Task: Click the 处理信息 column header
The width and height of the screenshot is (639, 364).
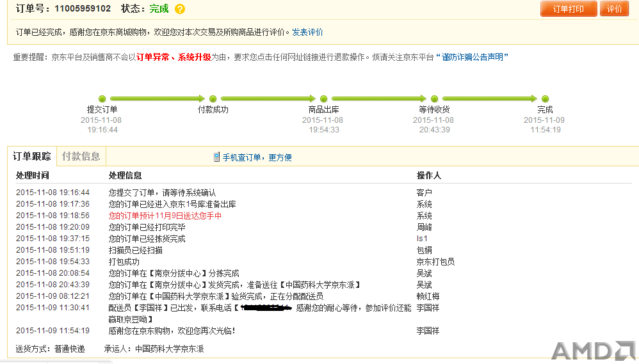Action: point(125,175)
